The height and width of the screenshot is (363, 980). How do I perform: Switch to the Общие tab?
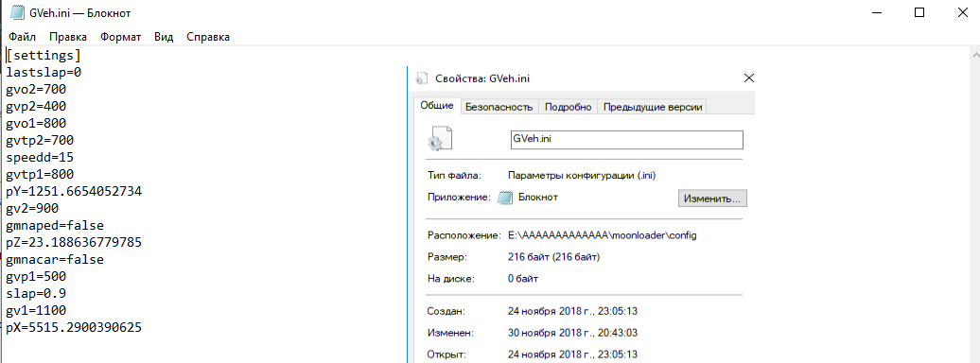pyautogui.click(x=437, y=106)
